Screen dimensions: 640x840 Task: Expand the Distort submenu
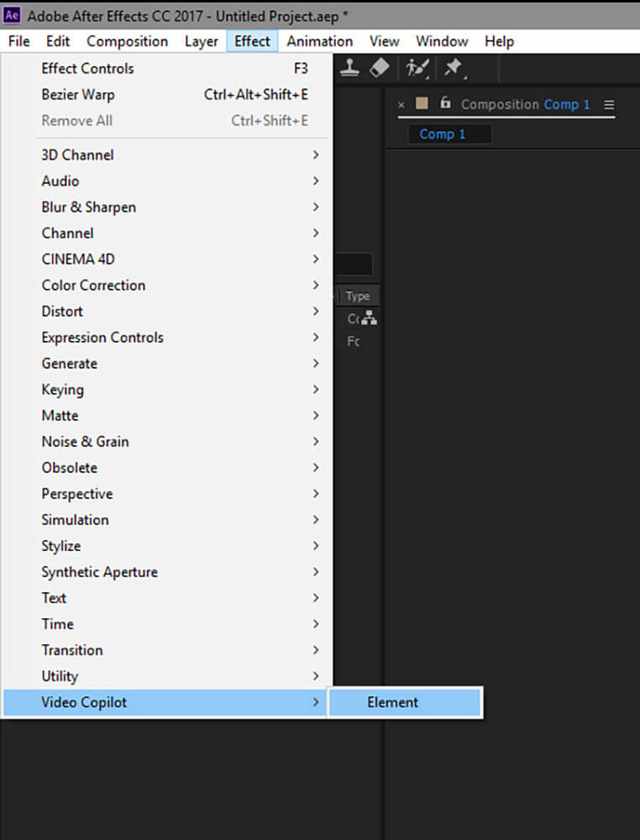tap(167, 312)
